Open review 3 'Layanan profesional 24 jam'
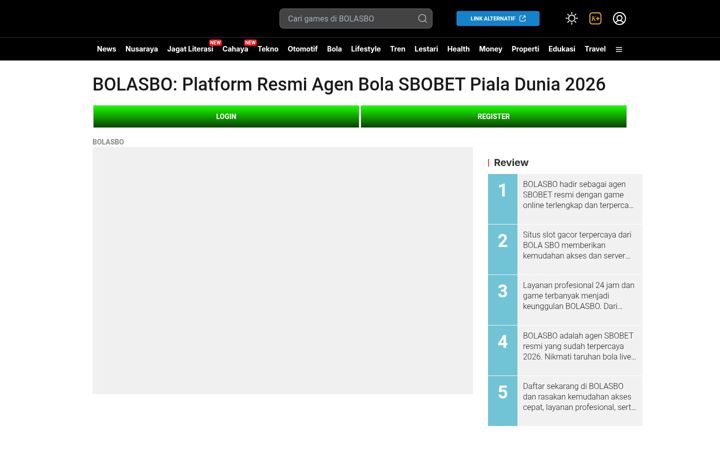Viewport: 720px width, 450px height. pos(565,300)
